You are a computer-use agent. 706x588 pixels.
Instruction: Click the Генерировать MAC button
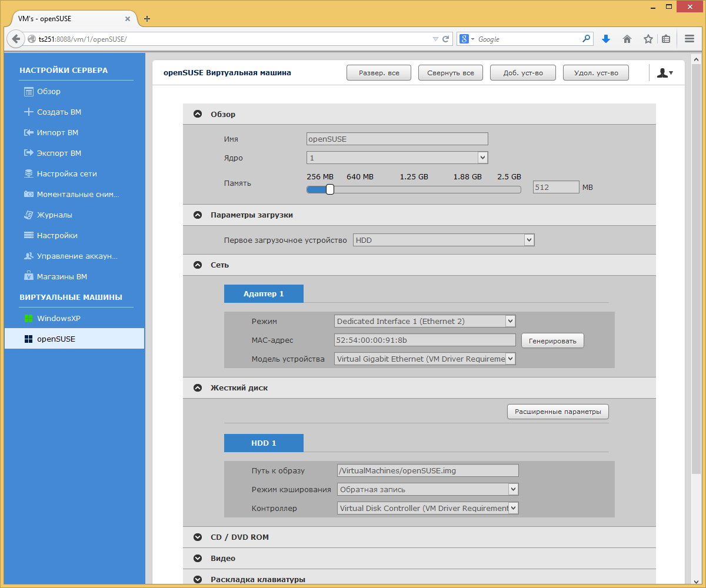(552, 340)
